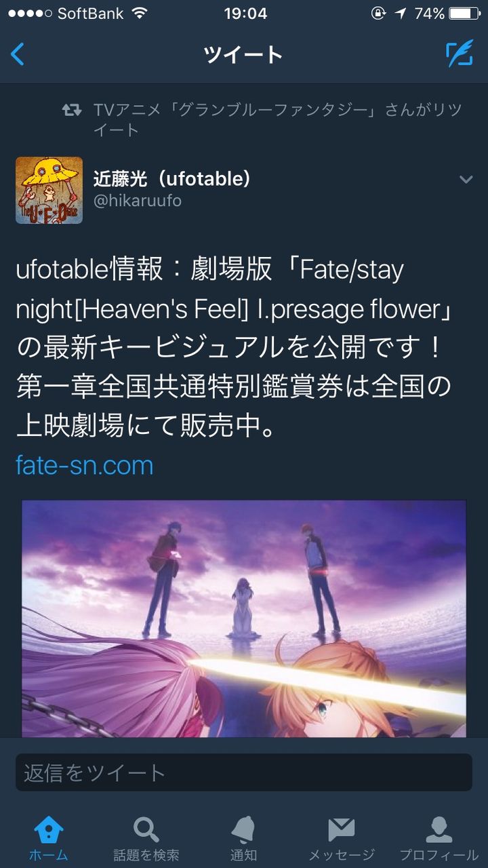Tap the clock showing 19:04

245,14
